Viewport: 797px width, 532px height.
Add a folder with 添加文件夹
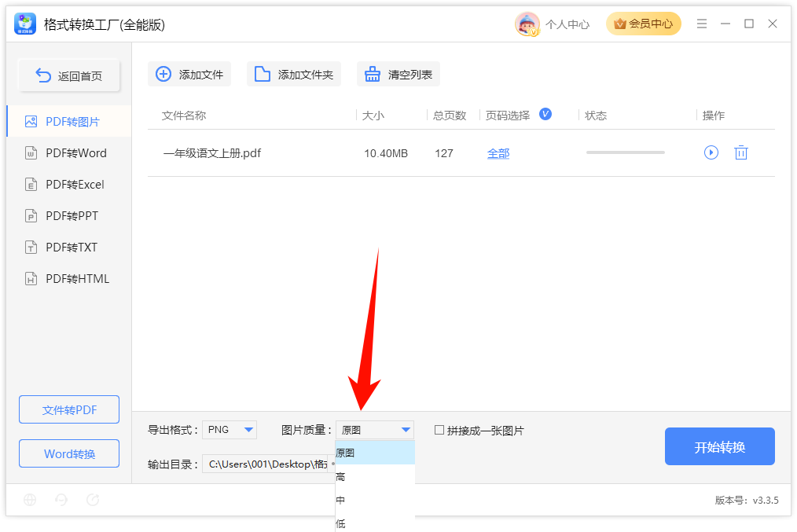pyautogui.click(x=294, y=74)
